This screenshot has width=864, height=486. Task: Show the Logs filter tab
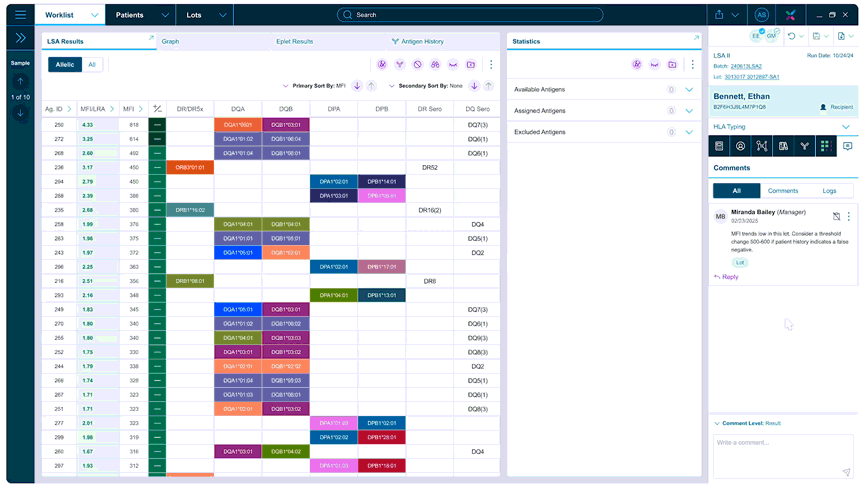coord(829,191)
